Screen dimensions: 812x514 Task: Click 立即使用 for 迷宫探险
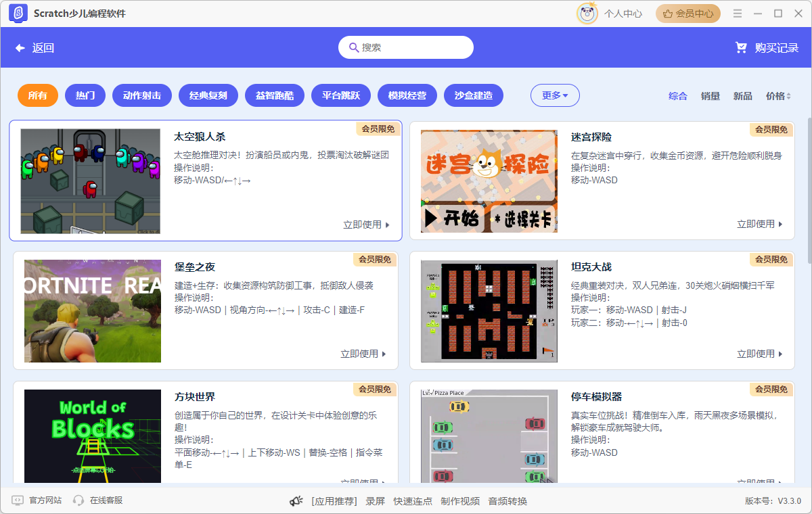pyautogui.click(x=760, y=224)
